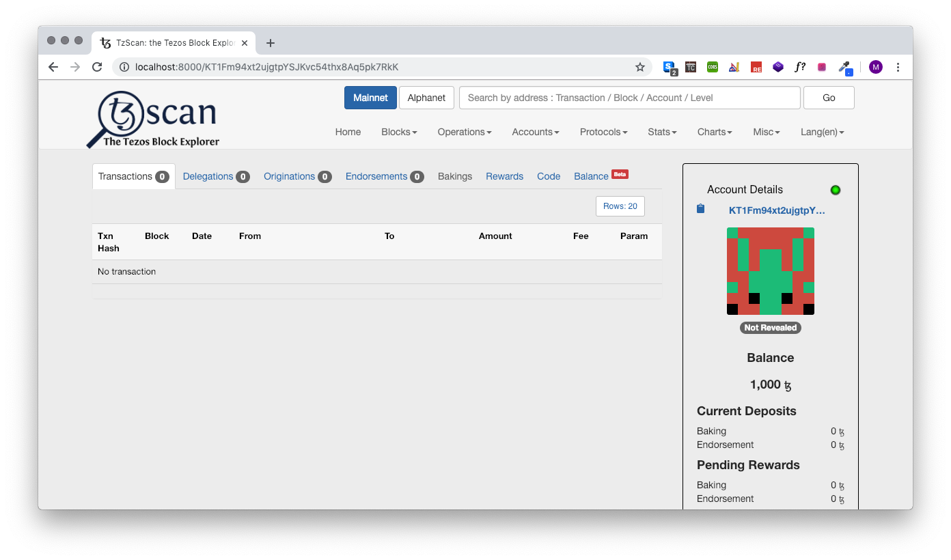Click the Not Revealed badge
951x560 pixels.
pos(770,328)
